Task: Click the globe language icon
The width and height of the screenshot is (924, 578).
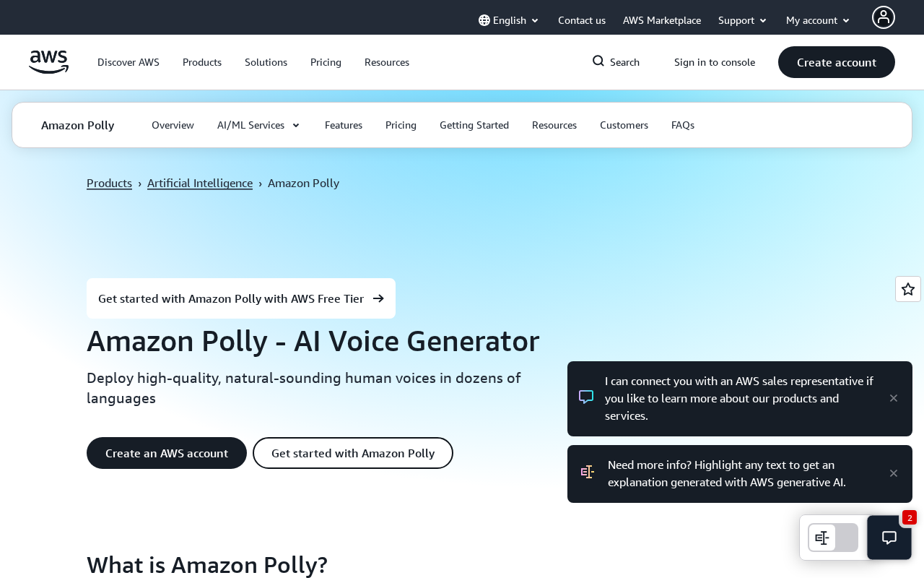Action: 484,20
